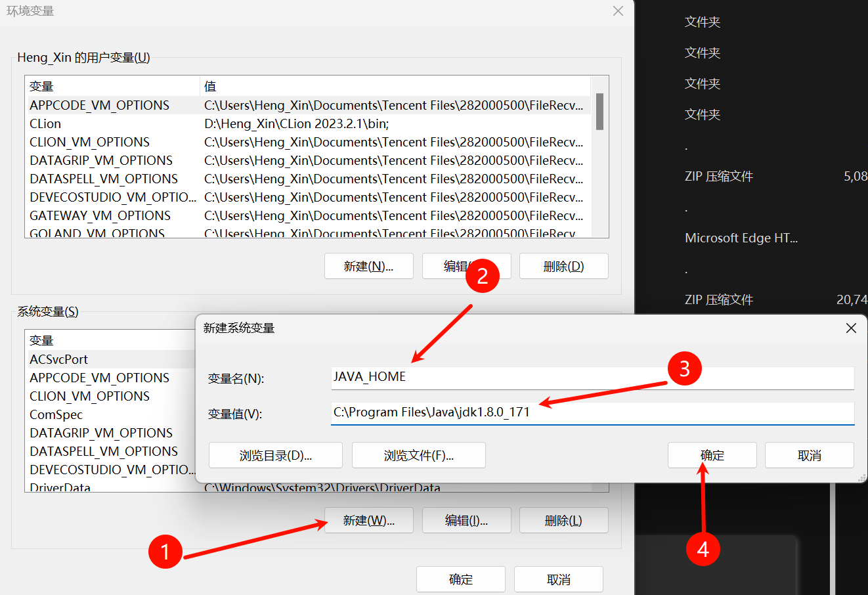Click 删除(D) for user variables
Image resolution: width=868 pixels, height=595 pixels.
tap(563, 266)
